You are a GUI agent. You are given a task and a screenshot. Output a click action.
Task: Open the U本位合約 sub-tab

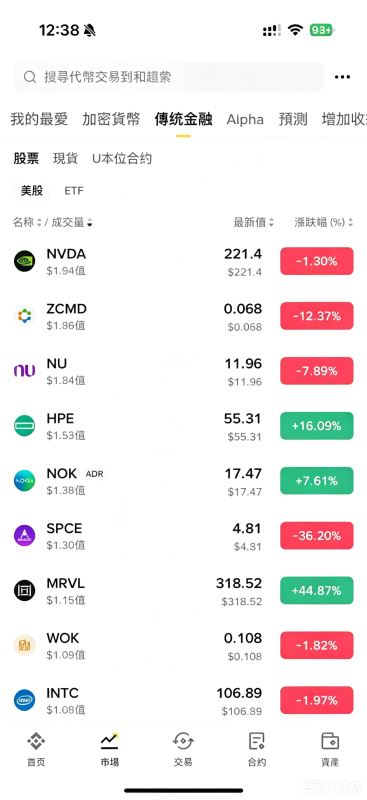click(122, 159)
